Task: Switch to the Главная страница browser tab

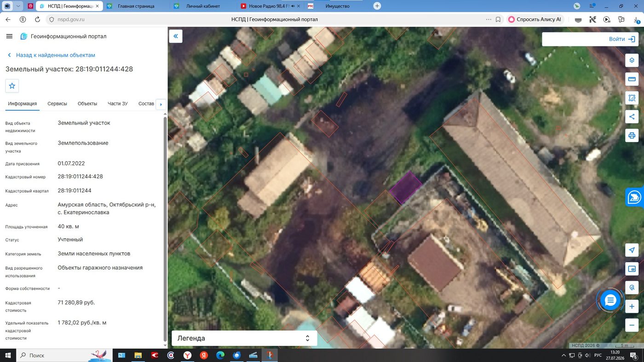Action: pyautogui.click(x=136, y=6)
